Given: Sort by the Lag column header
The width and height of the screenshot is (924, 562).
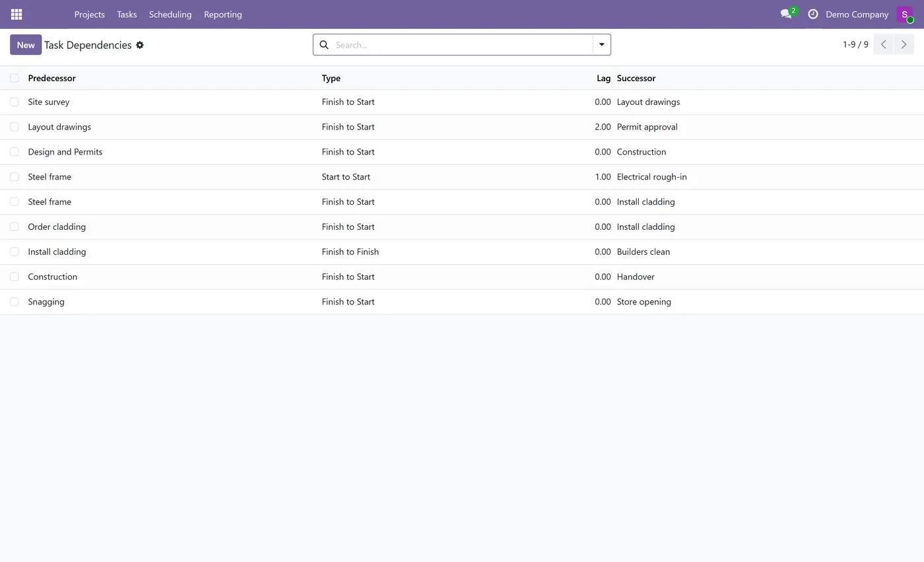Looking at the screenshot, I should click(603, 78).
